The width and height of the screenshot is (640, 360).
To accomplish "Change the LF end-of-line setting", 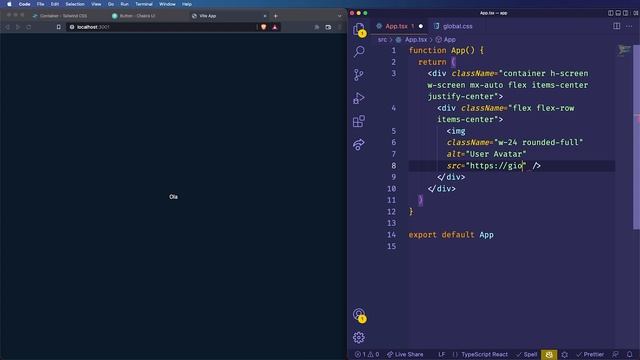I will 441,354.
